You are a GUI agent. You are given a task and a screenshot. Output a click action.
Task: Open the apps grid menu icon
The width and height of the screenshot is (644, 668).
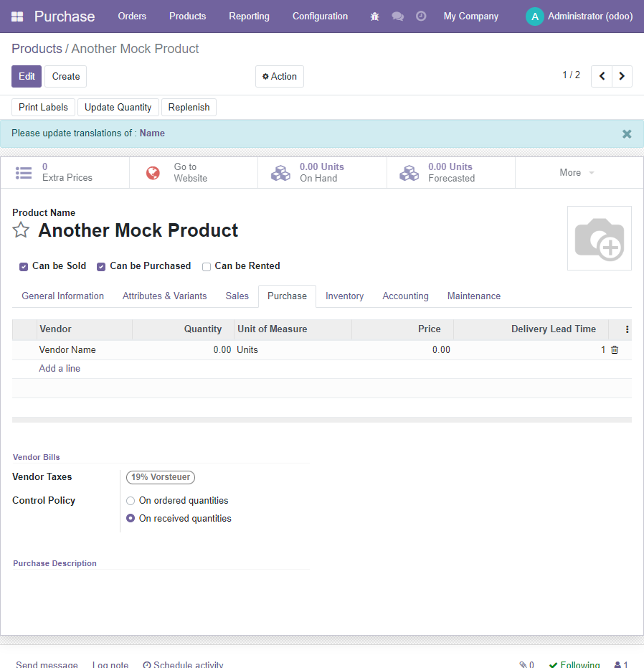pos(17,17)
